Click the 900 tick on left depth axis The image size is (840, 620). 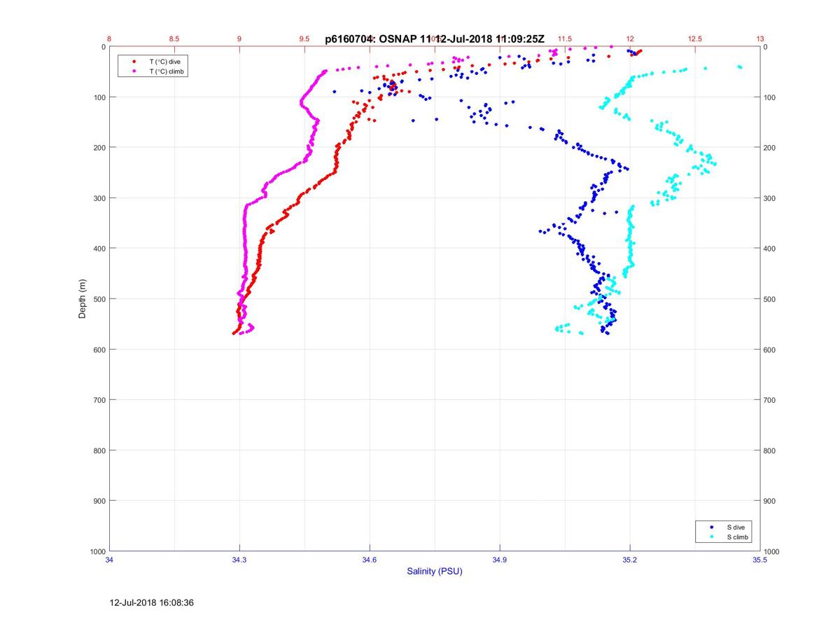click(x=100, y=501)
